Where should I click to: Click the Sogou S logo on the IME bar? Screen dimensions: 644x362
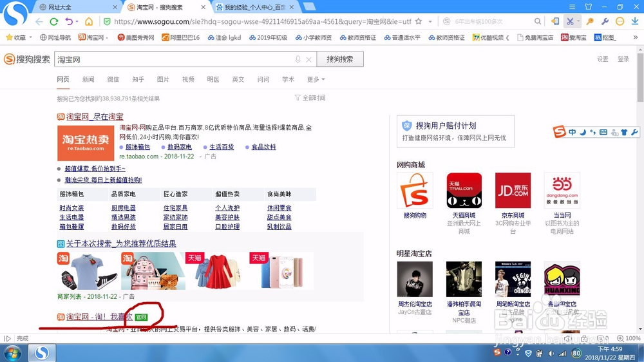(x=560, y=131)
